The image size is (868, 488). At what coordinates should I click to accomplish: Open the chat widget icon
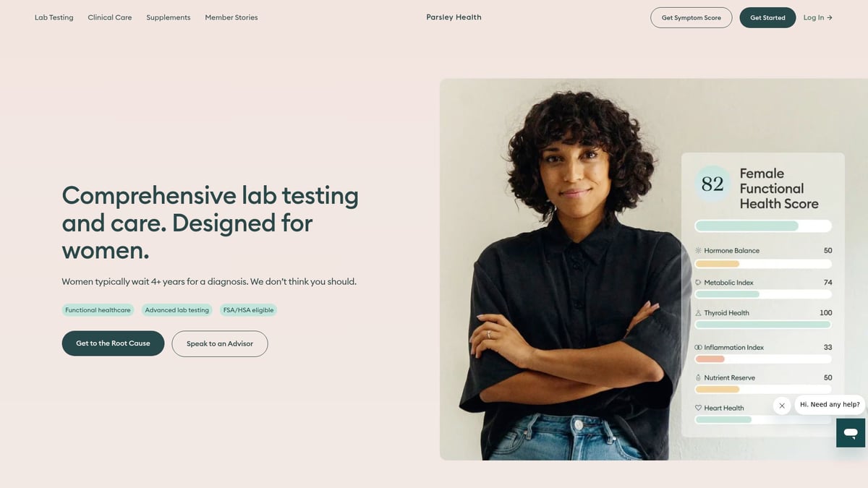click(x=851, y=433)
